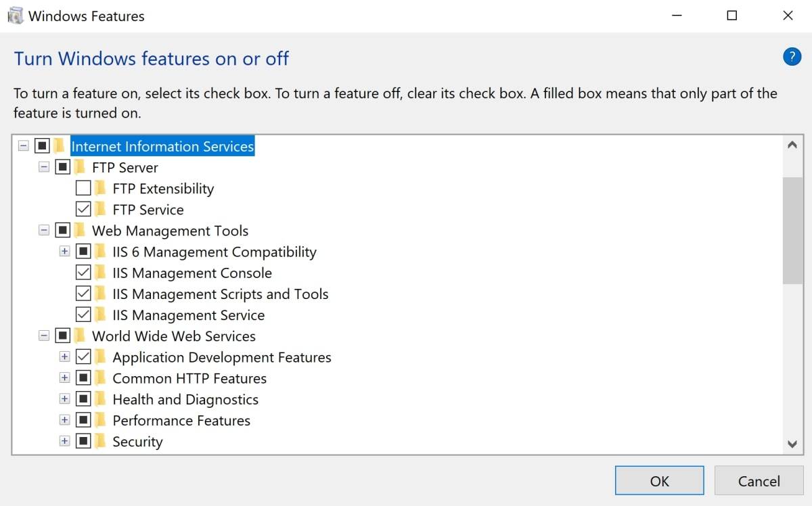Click the blue help question mark icon

coord(792,57)
